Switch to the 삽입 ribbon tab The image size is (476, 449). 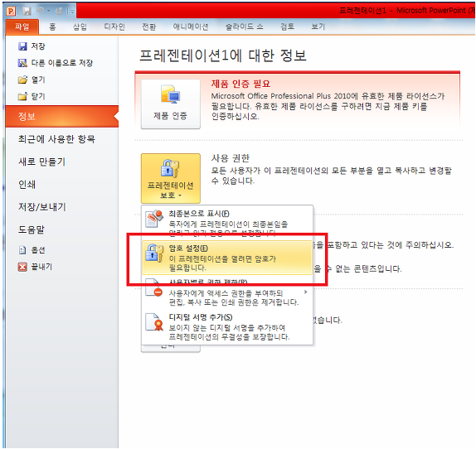(80, 27)
